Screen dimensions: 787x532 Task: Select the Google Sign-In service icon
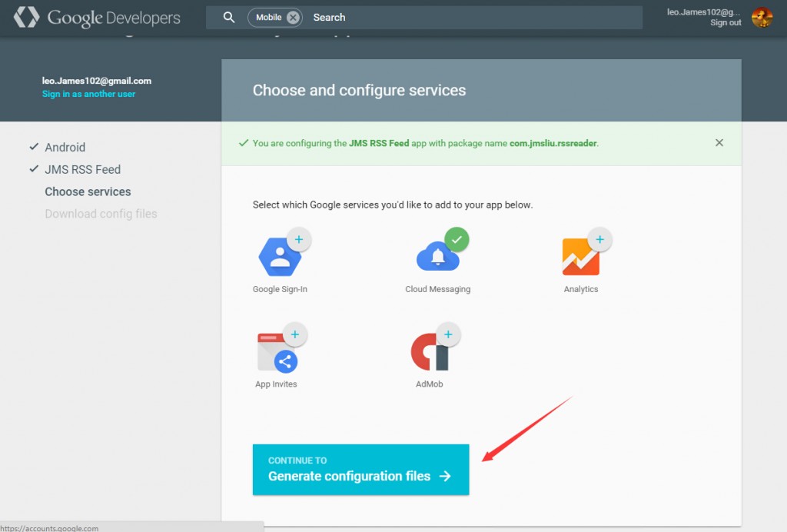(281, 258)
